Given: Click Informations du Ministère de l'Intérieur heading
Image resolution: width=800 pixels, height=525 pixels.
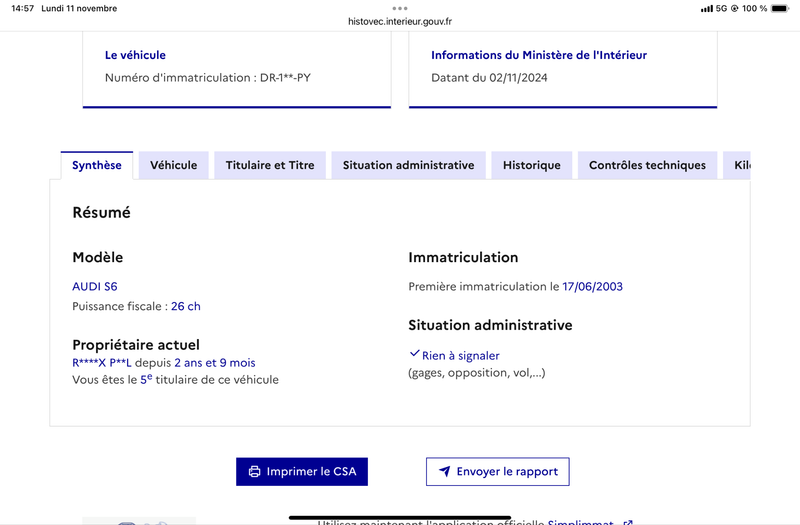Looking at the screenshot, I should tap(539, 55).
